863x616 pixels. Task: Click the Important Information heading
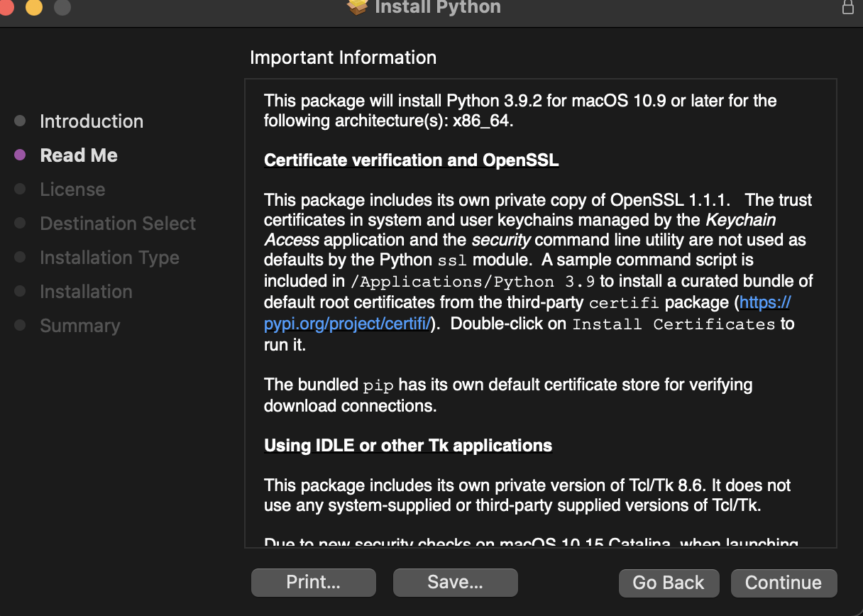[343, 57]
